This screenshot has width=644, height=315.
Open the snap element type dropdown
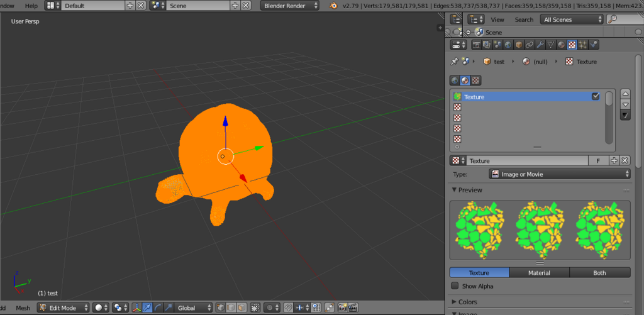(x=303, y=307)
